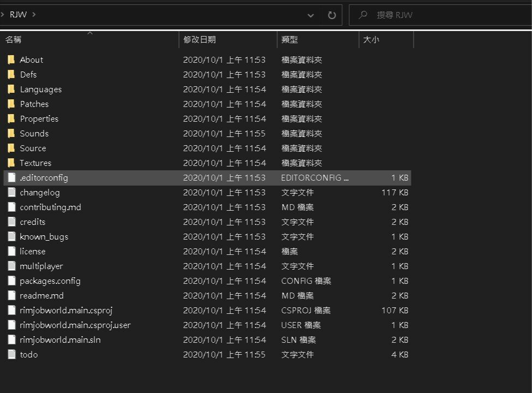
Task: Click the CONFIG 檔案 type cell
Action: pos(306,281)
